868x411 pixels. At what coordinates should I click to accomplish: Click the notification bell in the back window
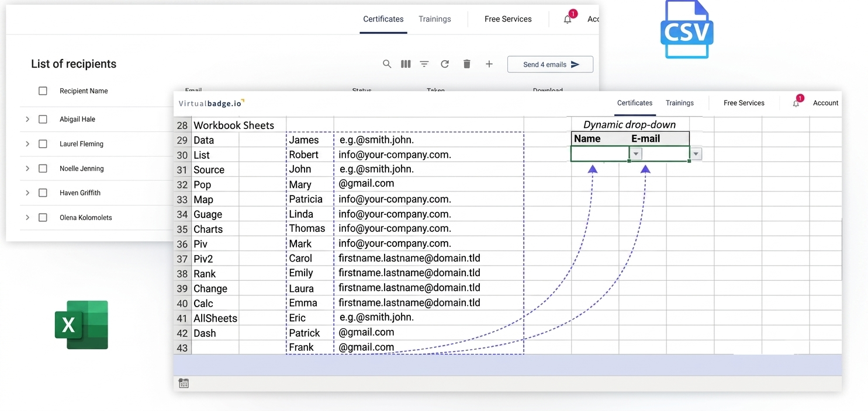568,19
